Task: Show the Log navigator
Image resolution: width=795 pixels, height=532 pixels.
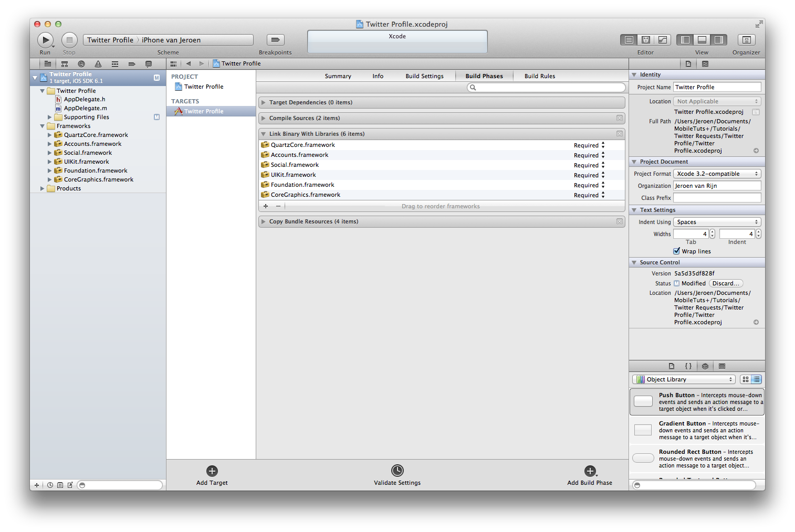Action: pos(149,64)
